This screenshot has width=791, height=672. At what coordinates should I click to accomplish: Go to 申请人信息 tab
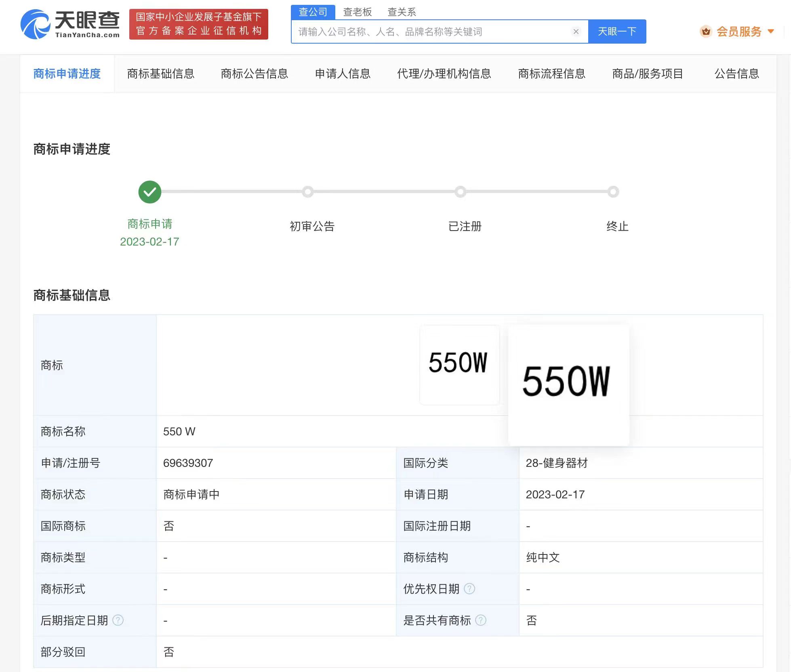point(343,73)
